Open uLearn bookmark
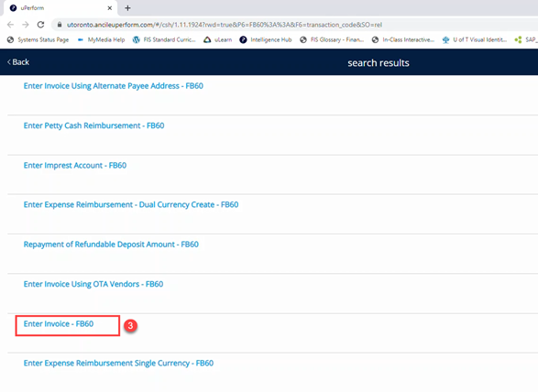This screenshot has width=538, height=392. pos(218,39)
